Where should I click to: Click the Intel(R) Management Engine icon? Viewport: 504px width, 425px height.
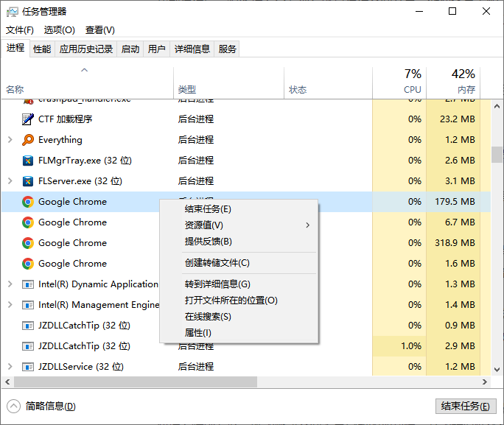[28, 305]
